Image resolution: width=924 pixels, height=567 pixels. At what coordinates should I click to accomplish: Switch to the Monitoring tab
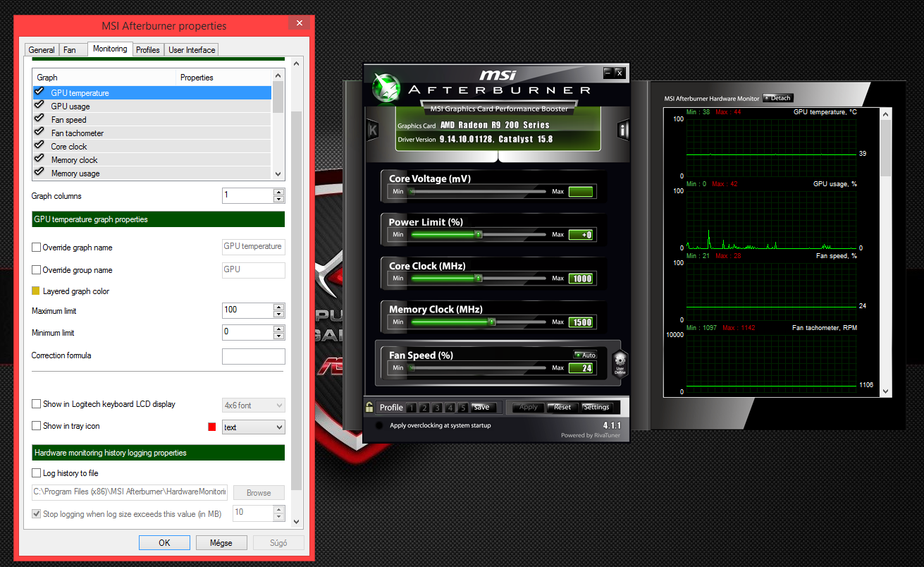click(x=110, y=49)
